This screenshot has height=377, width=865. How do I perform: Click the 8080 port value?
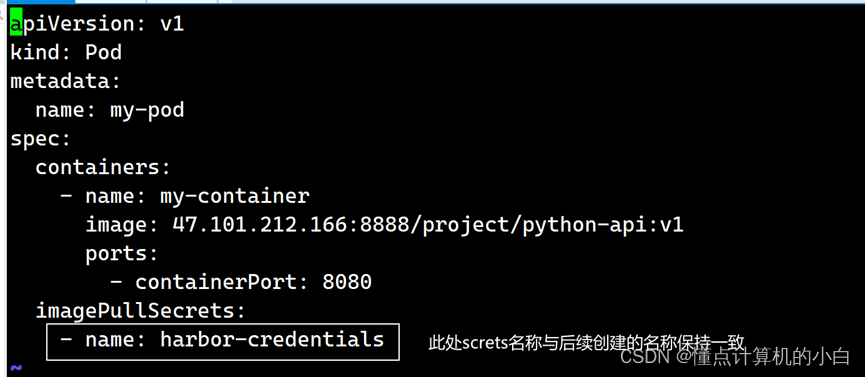tap(347, 282)
